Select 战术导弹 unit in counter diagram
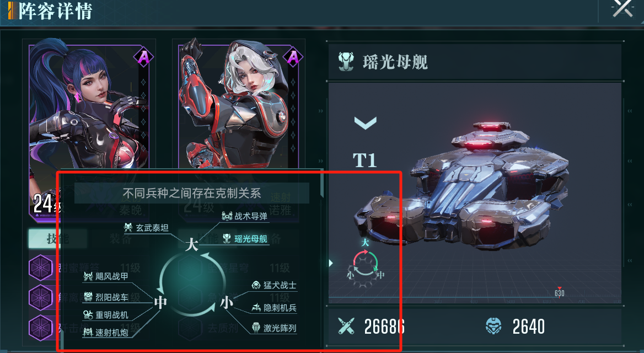644x353 pixels. 245,216
